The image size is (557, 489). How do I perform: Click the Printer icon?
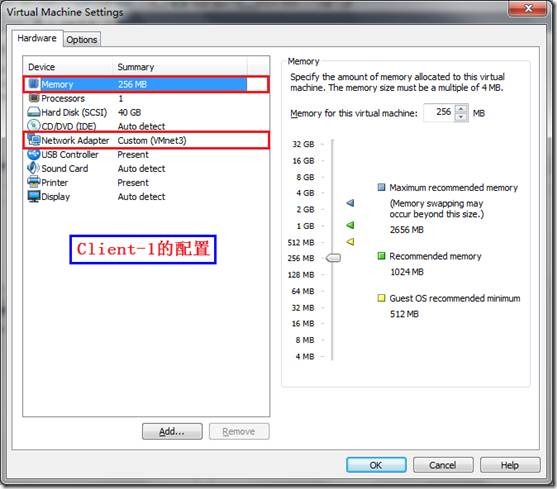34,182
